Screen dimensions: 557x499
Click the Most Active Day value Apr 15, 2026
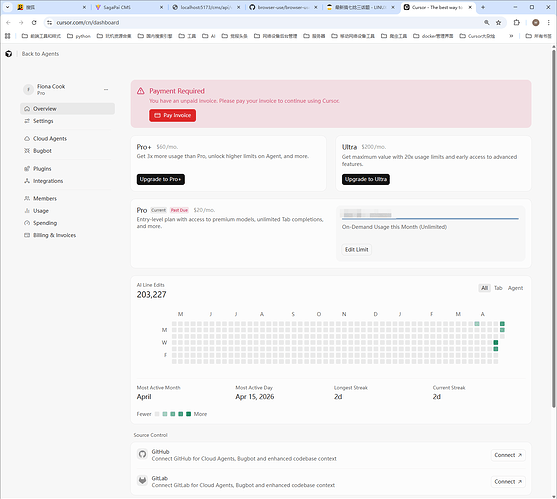pyautogui.click(x=255, y=397)
